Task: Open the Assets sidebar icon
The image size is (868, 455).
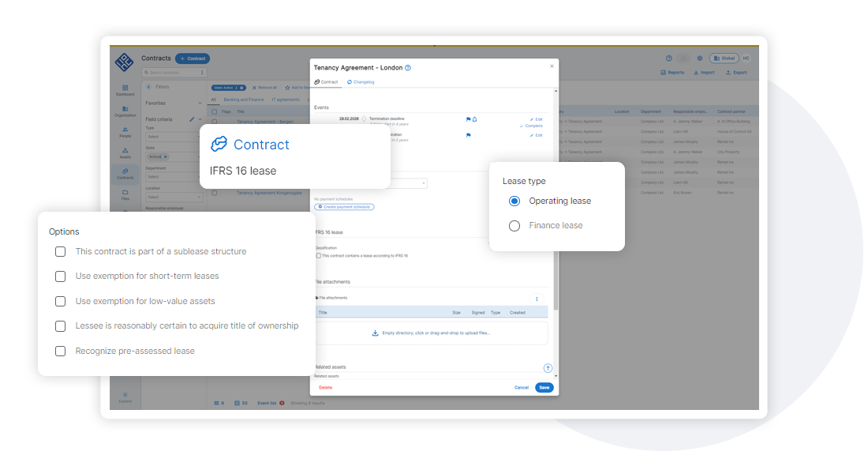Action: [125, 153]
